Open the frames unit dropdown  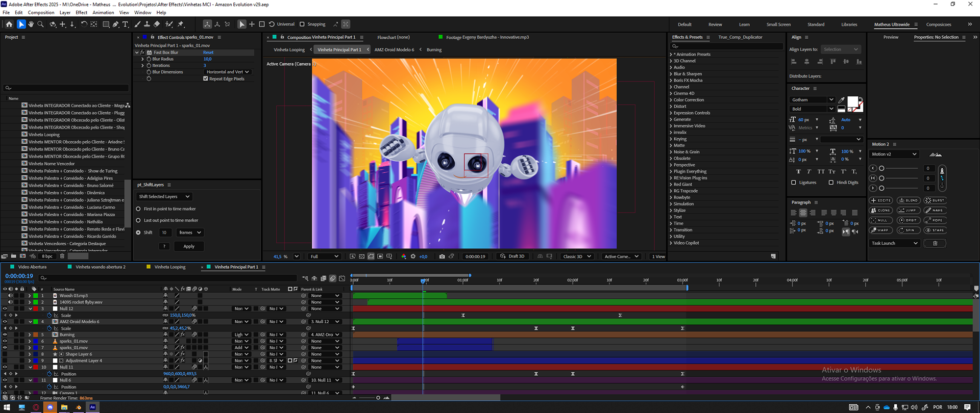click(190, 233)
